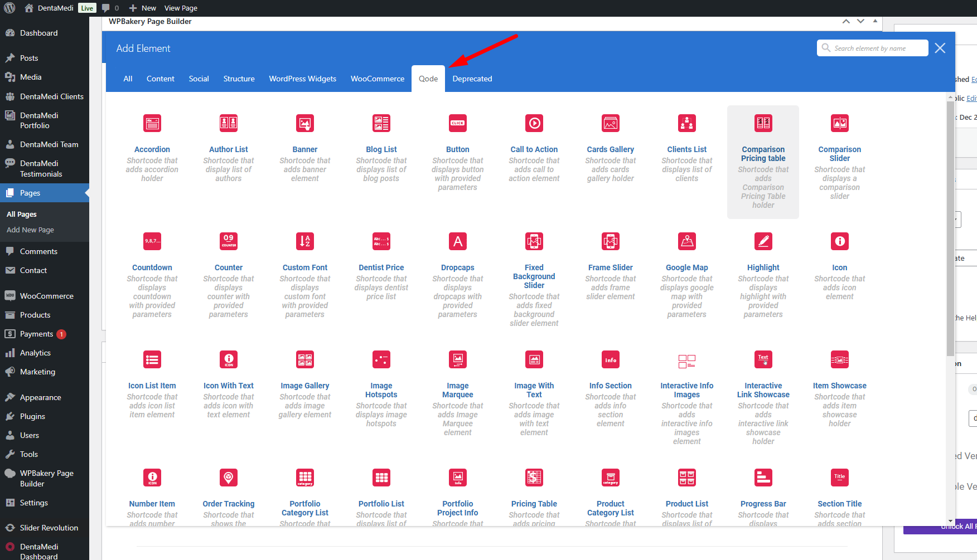
Task: Choose the Custom Font element icon
Action: click(305, 241)
